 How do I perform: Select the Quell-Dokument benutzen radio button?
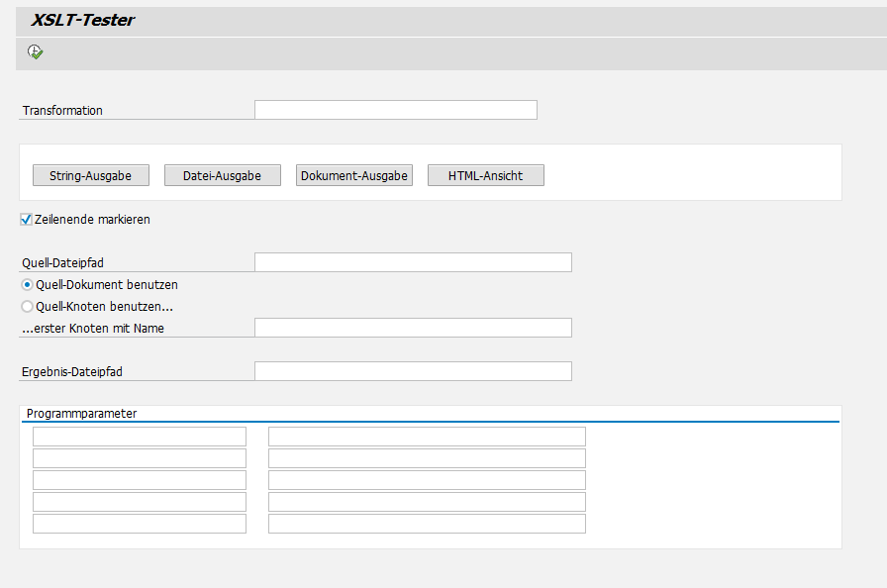tap(28, 284)
